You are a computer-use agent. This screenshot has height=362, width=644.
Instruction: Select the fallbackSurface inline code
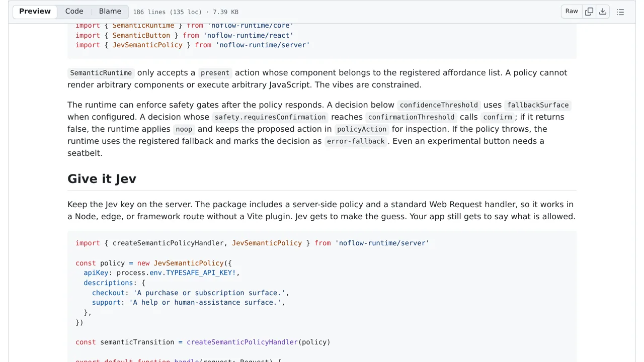(x=538, y=105)
